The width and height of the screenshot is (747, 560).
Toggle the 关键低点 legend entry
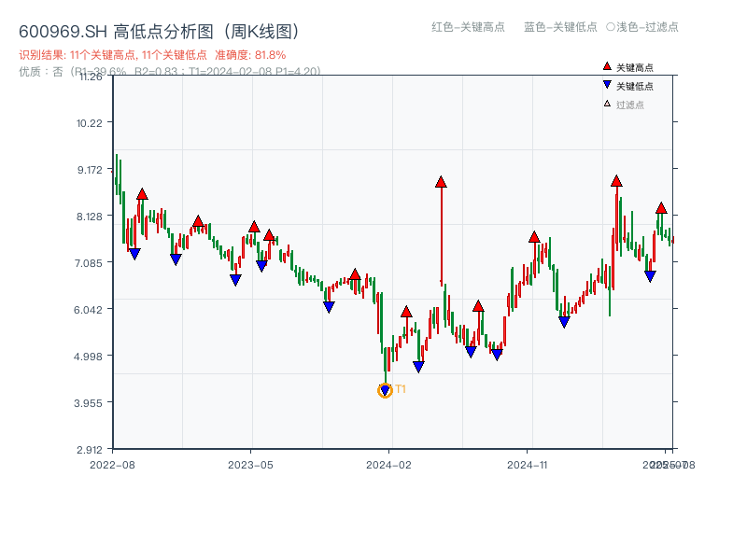[628, 86]
